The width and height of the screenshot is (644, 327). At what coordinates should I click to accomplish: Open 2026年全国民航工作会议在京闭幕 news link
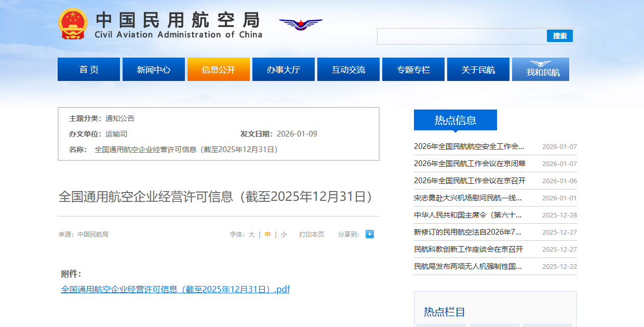point(469,163)
